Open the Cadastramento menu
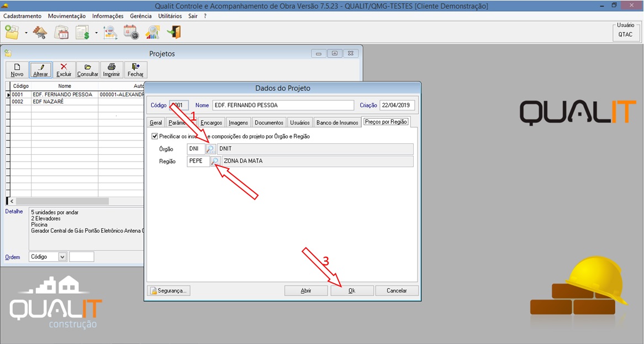The image size is (644, 344). tap(22, 16)
